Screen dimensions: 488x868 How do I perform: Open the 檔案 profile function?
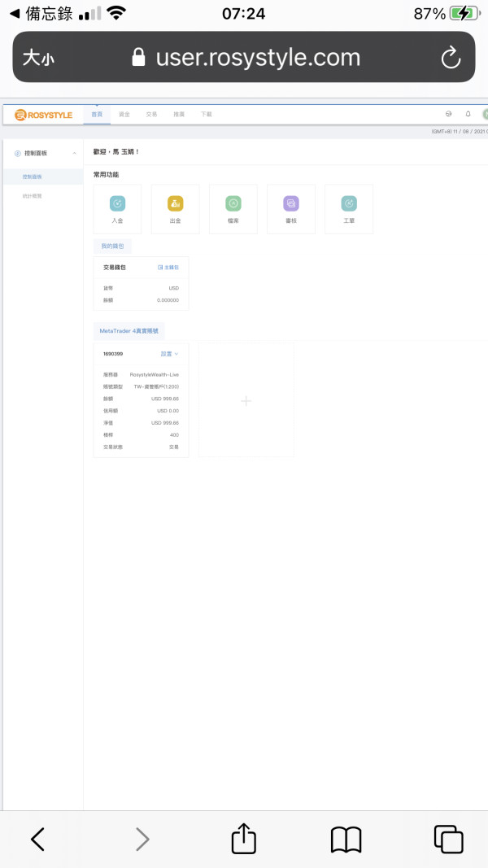(x=233, y=209)
